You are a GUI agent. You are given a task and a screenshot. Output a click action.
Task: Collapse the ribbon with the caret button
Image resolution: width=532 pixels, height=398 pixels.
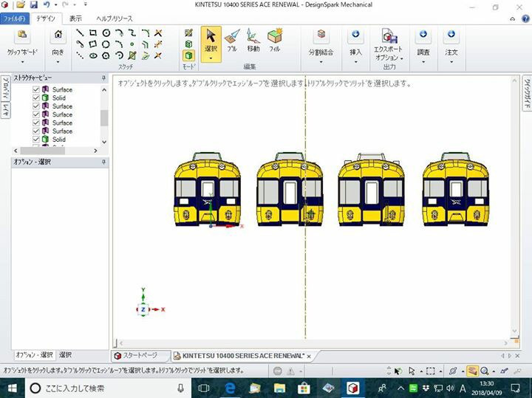click(x=513, y=19)
